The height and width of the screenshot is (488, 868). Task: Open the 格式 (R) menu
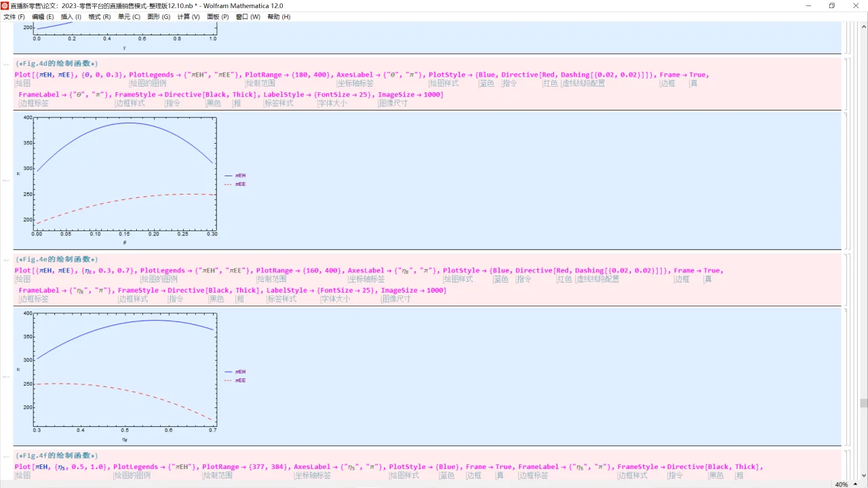[x=100, y=17]
